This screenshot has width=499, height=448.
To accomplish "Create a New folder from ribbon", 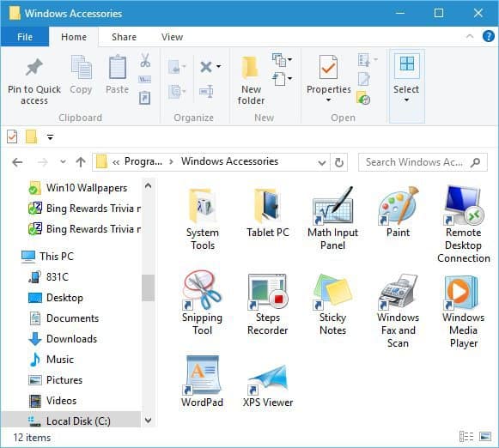I will (251, 81).
